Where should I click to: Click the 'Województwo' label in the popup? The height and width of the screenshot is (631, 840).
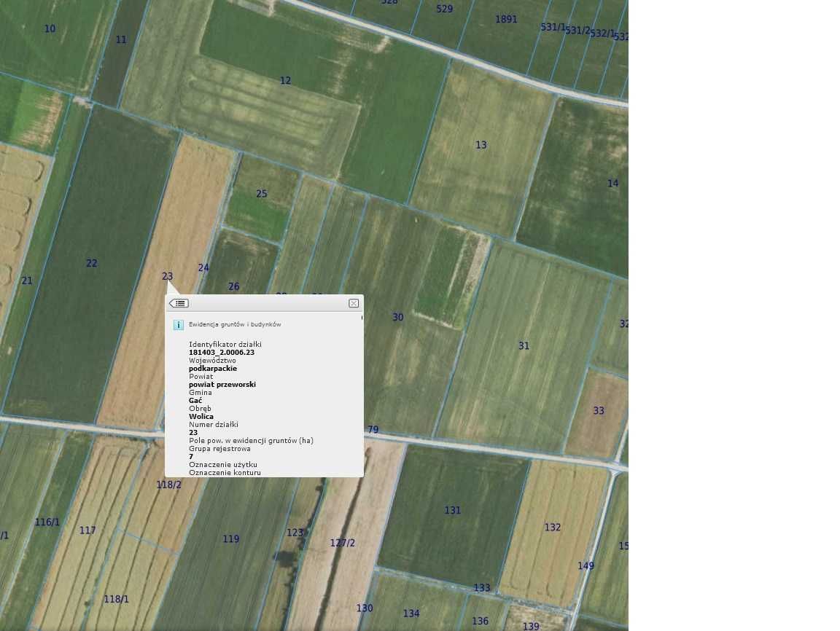[x=212, y=361]
